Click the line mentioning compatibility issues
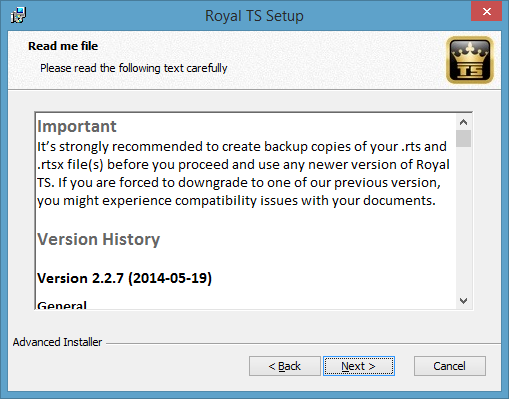509x399 pixels. pos(236,201)
